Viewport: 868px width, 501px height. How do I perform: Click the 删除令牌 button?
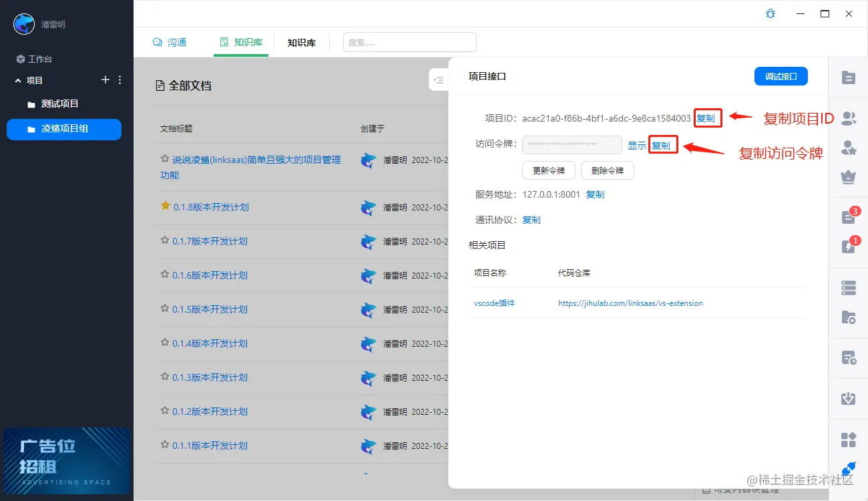coord(607,170)
